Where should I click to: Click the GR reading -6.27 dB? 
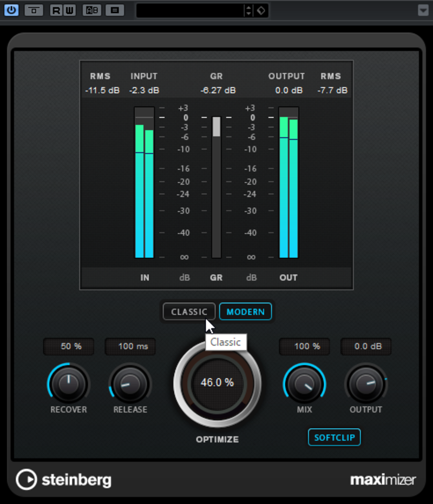218,90
